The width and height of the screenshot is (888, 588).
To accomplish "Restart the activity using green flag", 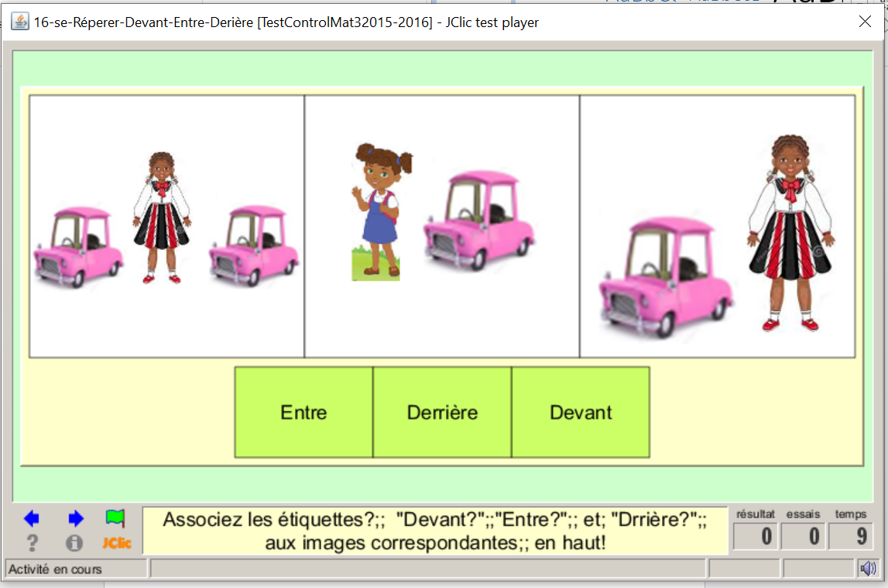I will (115, 518).
